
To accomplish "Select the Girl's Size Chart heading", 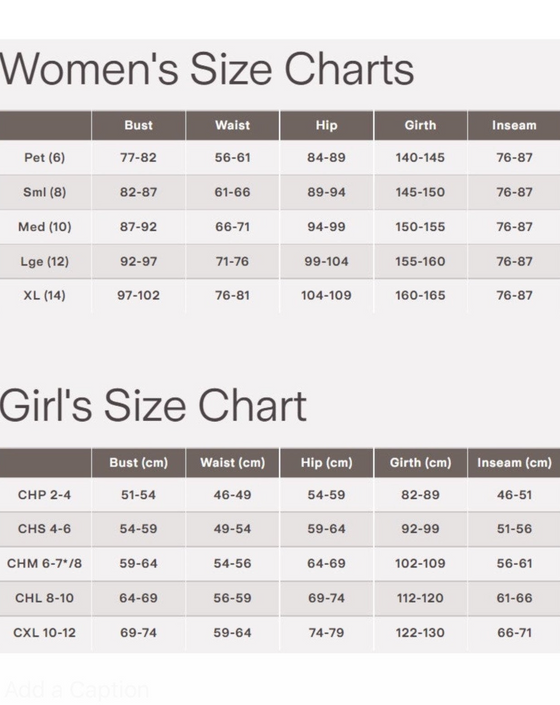I will pos(153,406).
